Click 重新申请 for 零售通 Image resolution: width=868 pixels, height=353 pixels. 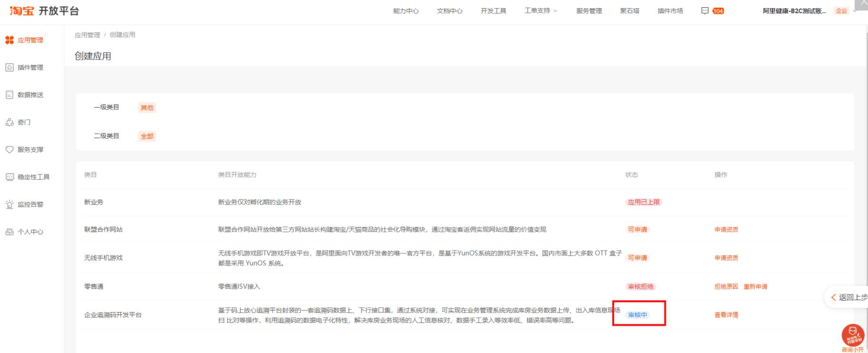[x=755, y=287]
